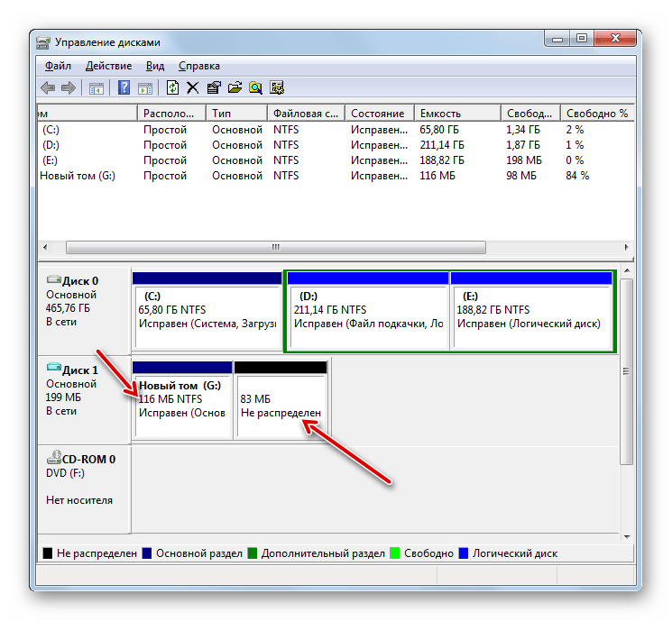
Task: Close the Disk Management window
Action: [615, 39]
